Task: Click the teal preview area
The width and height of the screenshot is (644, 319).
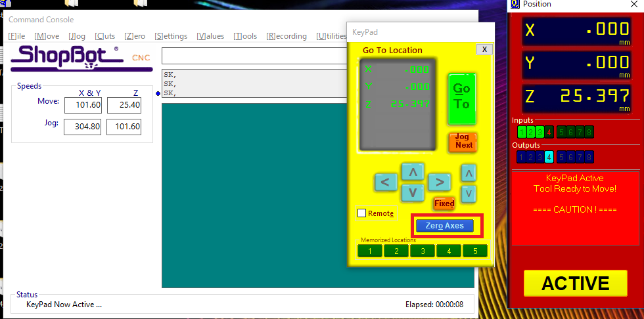Action: (255, 196)
